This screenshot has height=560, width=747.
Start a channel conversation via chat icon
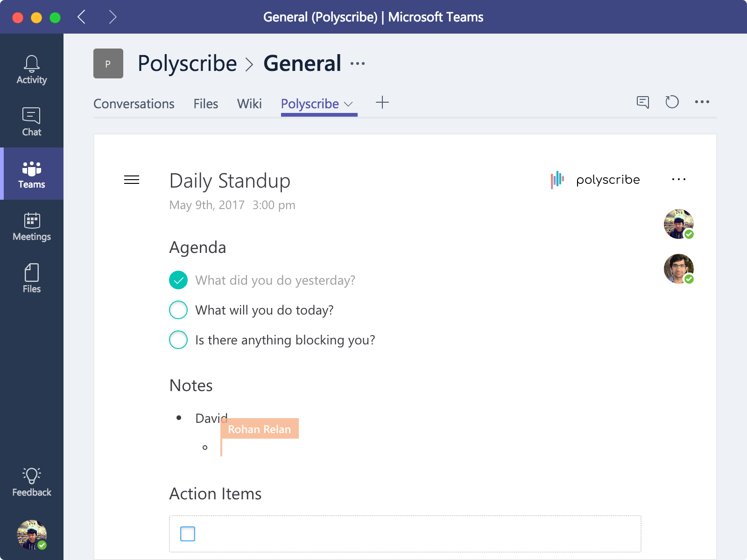[x=642, y=102]
